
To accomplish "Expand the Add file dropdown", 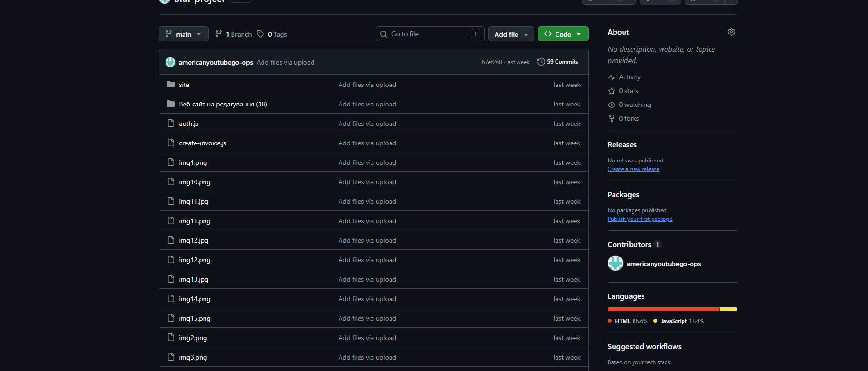I will click(x=511, y=34).
